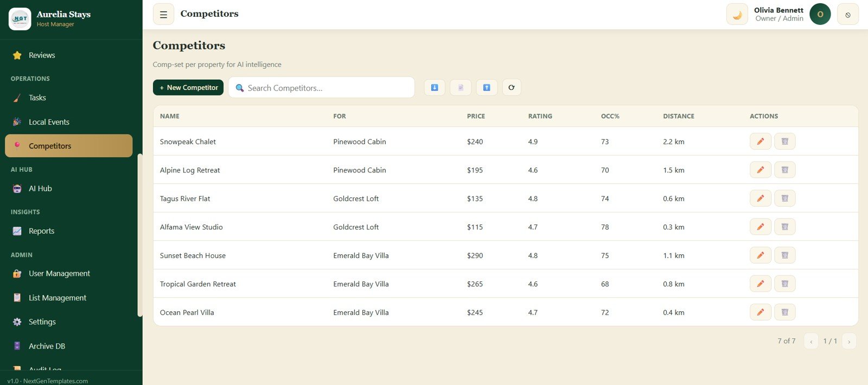Sort by the PRICE column header

(x=476, y=116)
